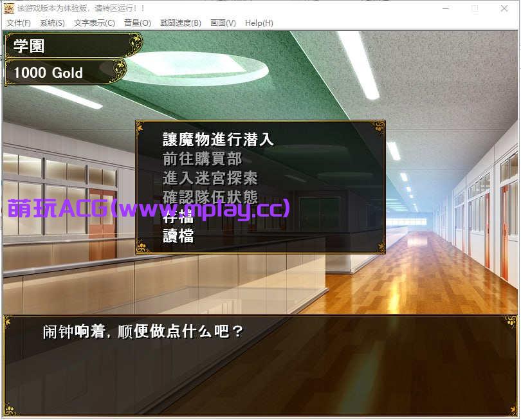
Task: Maximize the game window
Action: (475, 8)
